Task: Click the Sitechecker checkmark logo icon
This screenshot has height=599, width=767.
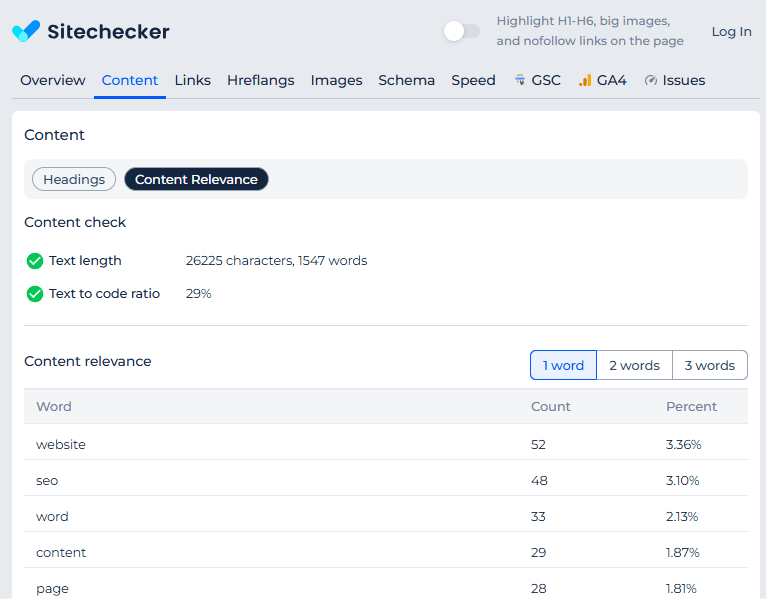Action: point(26,31)
